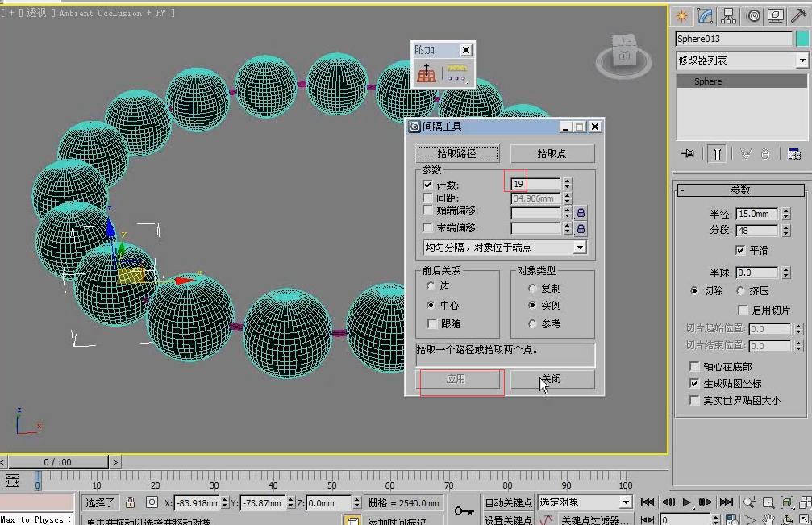
Task: Adjust 半球 hemisphere spinner
Action: click(x=786, y=273)
